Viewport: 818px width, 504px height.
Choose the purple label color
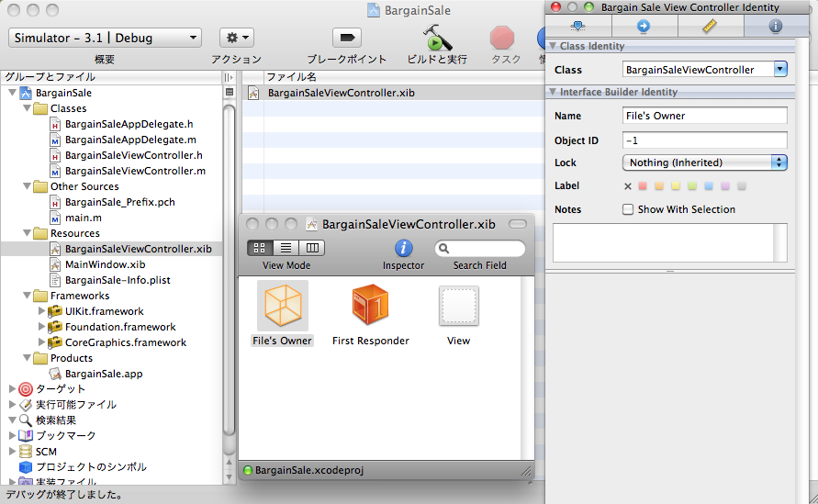pyautogui.click(x=725, y=185)
